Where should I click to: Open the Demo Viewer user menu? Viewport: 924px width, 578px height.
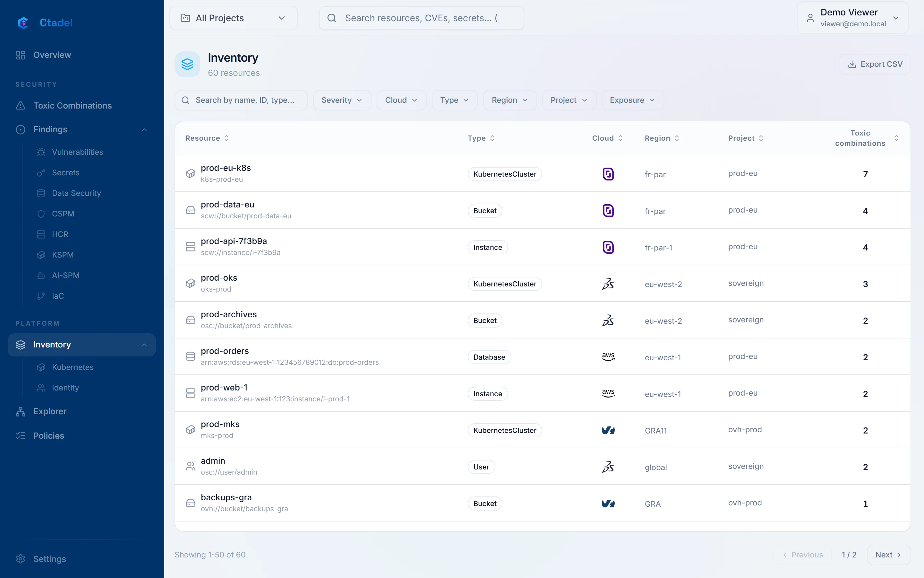pyautogui.click(x=852, y=18)
